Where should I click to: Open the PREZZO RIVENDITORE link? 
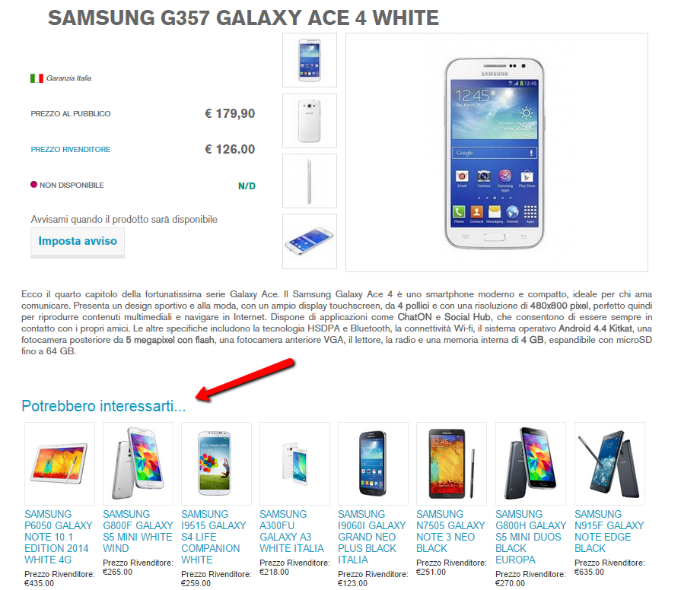(x=71, y=149)
